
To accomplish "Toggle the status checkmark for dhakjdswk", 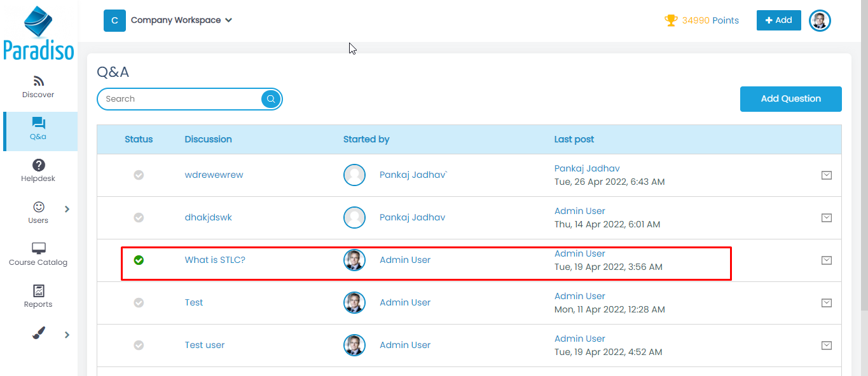I will pyautogui.click(x=139, y=217).
